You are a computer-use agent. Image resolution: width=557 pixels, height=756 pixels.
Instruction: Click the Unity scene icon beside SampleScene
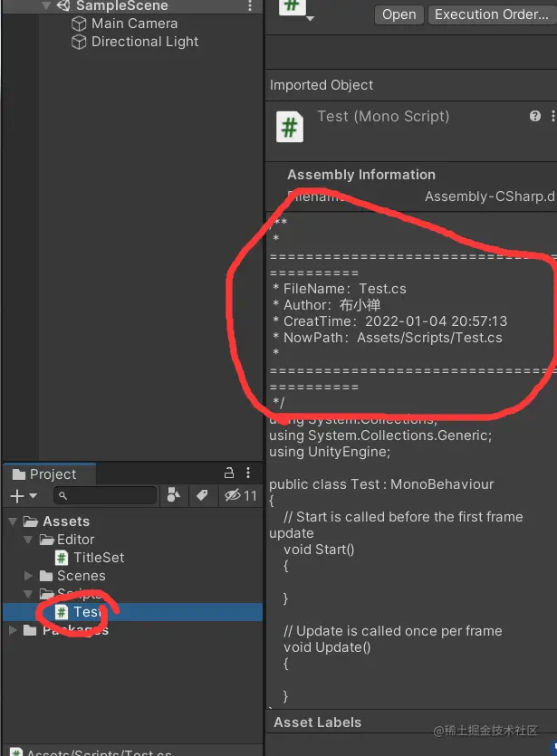[63, 5]
